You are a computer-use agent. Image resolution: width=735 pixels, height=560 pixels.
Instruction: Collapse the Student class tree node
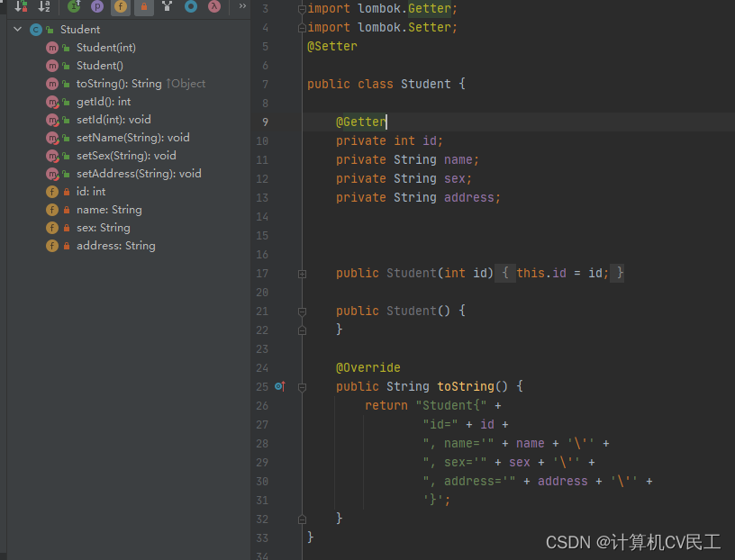(18, 29)
